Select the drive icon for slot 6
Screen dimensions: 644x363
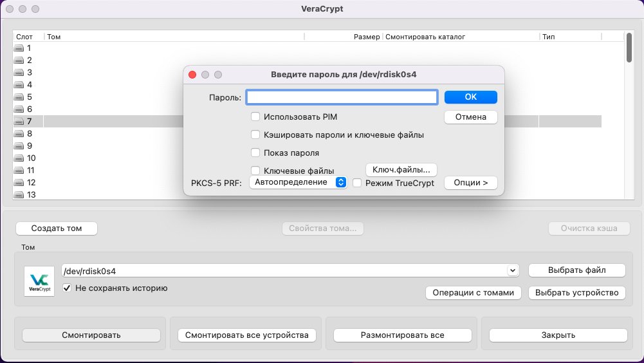(19, 109)
